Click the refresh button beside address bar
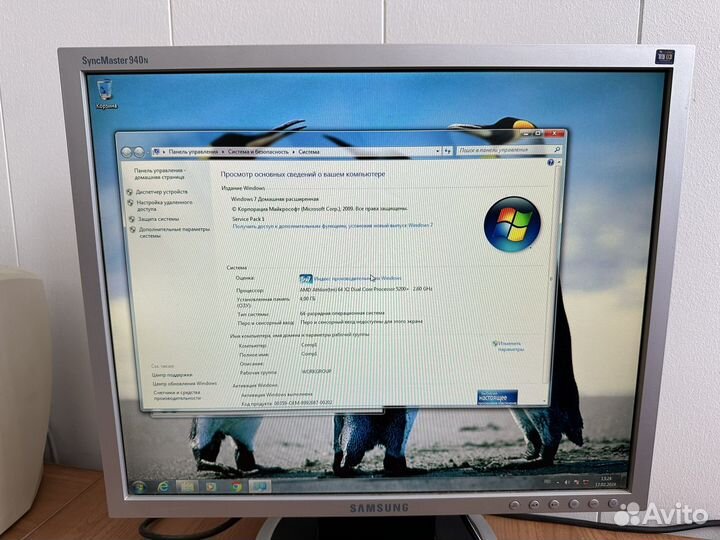 (x=447, y=151)
